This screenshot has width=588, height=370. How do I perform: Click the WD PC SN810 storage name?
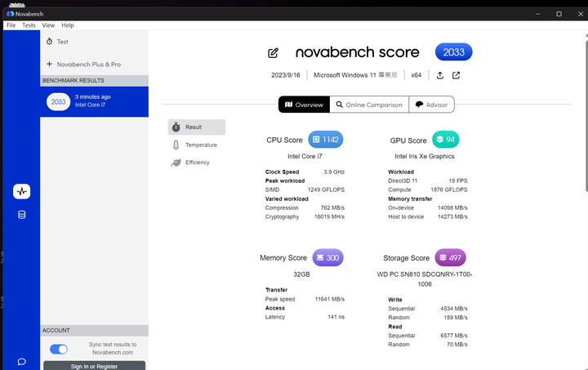[425, 279]
